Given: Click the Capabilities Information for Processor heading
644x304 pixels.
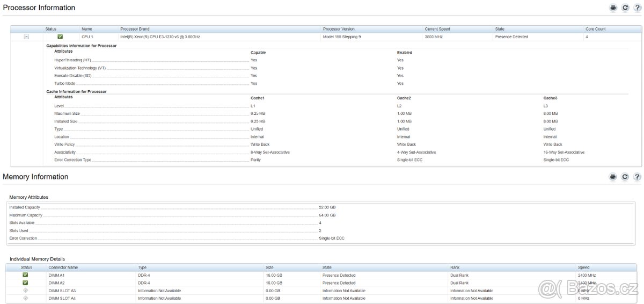Looking at the screenshot, I should 82,46.
